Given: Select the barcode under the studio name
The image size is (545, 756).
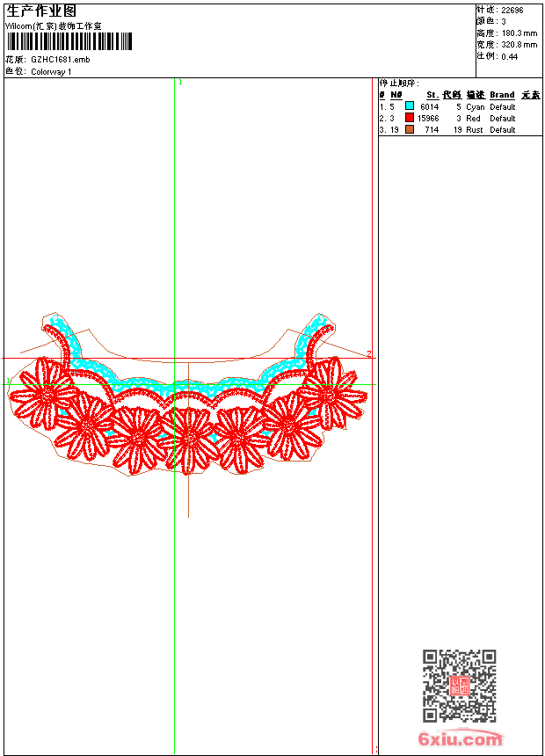Looking at the screenshot, I should click(x=69, y=41).
